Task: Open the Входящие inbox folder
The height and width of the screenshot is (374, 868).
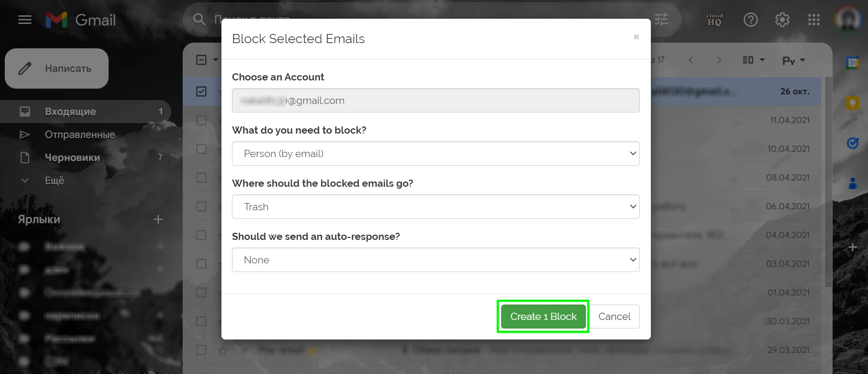Action: click(70, 112)
